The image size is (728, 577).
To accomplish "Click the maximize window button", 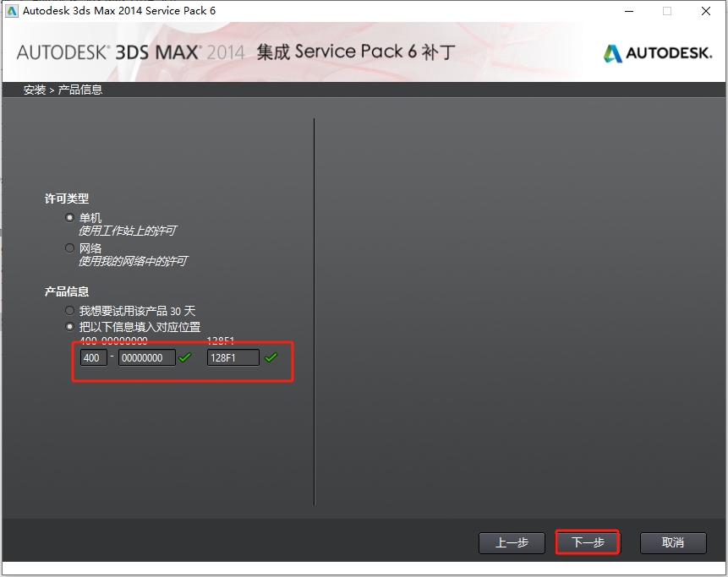I will click(667, 11).
